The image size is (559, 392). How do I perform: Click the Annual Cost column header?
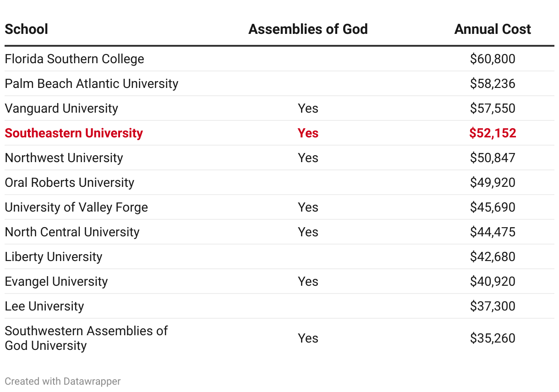click(493, 29)
